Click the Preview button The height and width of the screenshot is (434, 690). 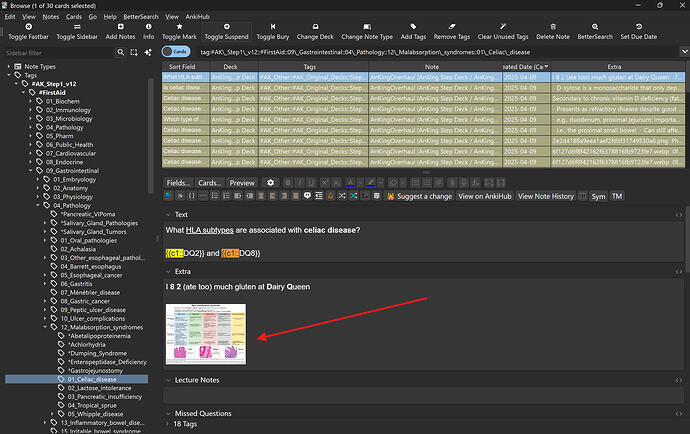(x=242, y=183)
